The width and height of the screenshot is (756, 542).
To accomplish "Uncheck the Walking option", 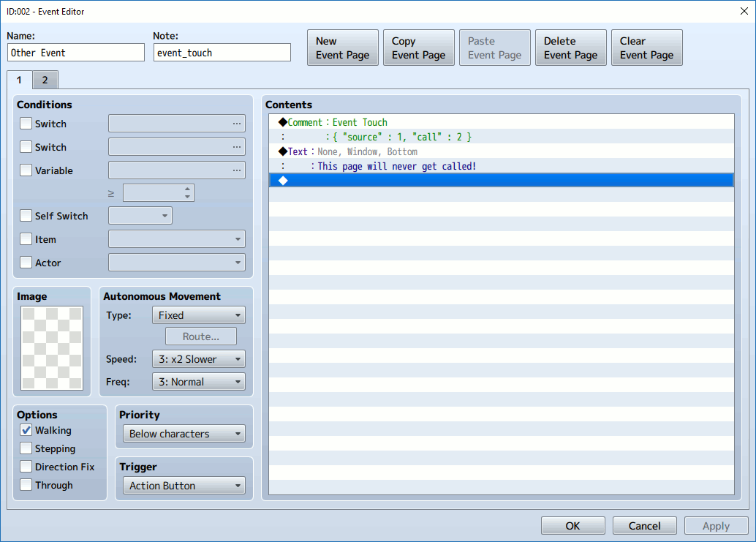I will (26, 430).
